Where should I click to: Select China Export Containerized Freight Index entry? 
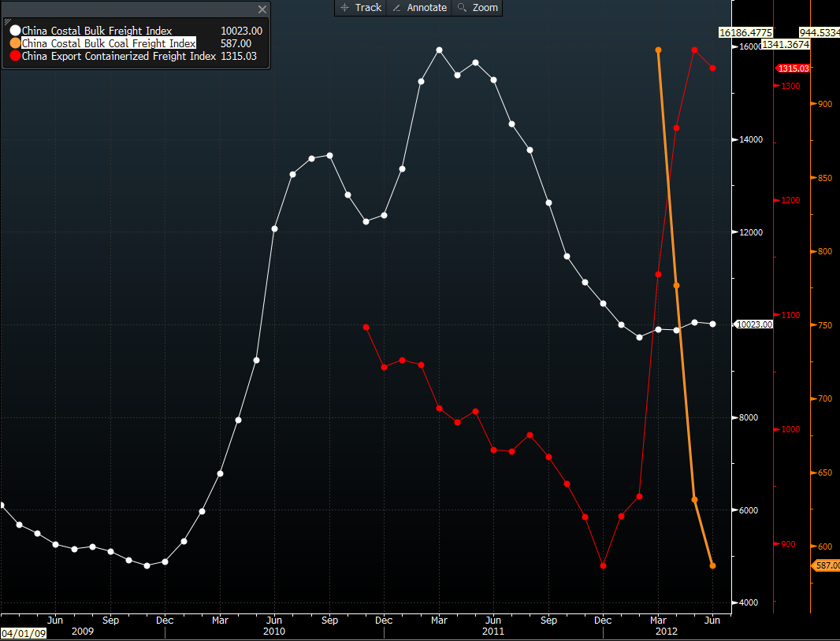[118, 56]
